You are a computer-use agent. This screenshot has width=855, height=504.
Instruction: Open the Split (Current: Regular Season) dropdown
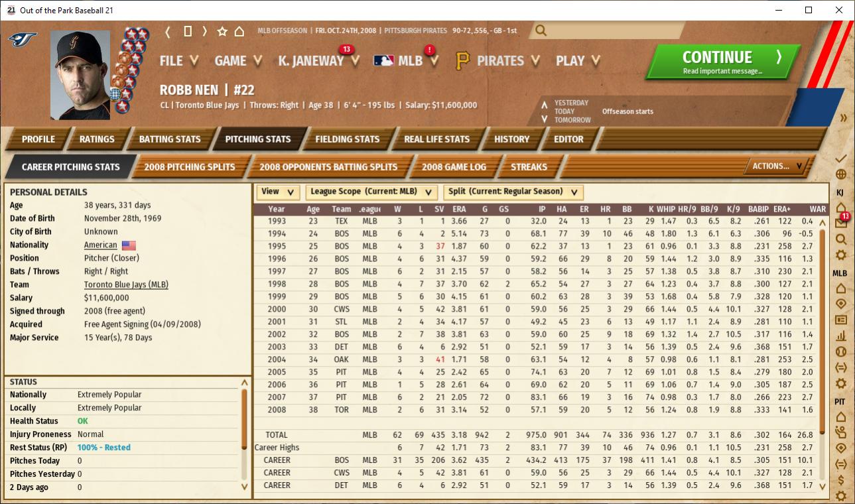pyautogui.click(x=513, y=192)
